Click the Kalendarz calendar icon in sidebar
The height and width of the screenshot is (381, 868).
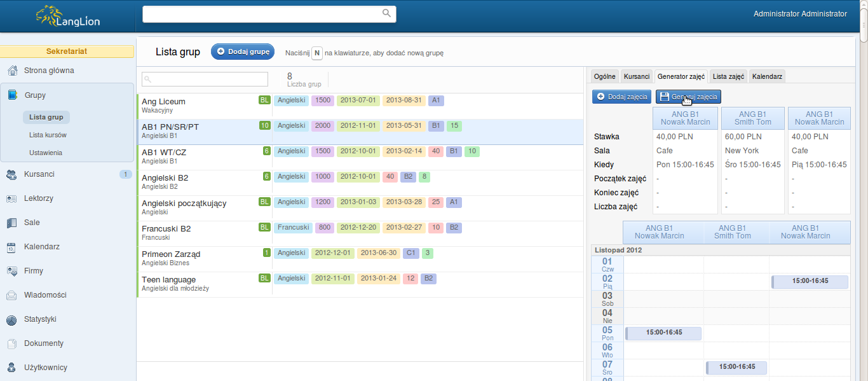(11, 247)
